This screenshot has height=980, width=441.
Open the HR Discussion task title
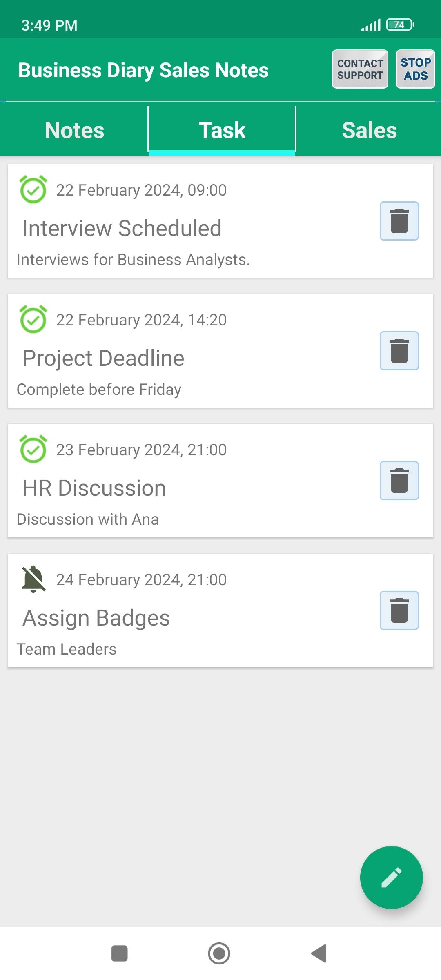[94, 488]
